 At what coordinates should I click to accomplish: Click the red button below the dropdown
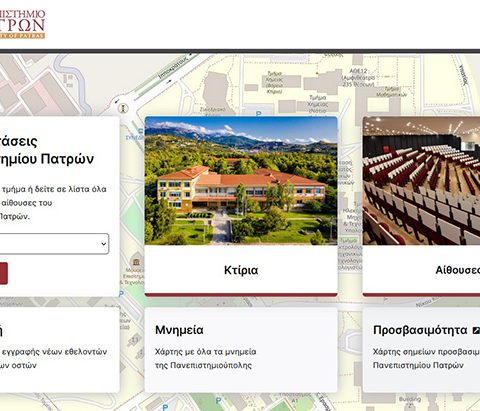click(x=4, y=273)
